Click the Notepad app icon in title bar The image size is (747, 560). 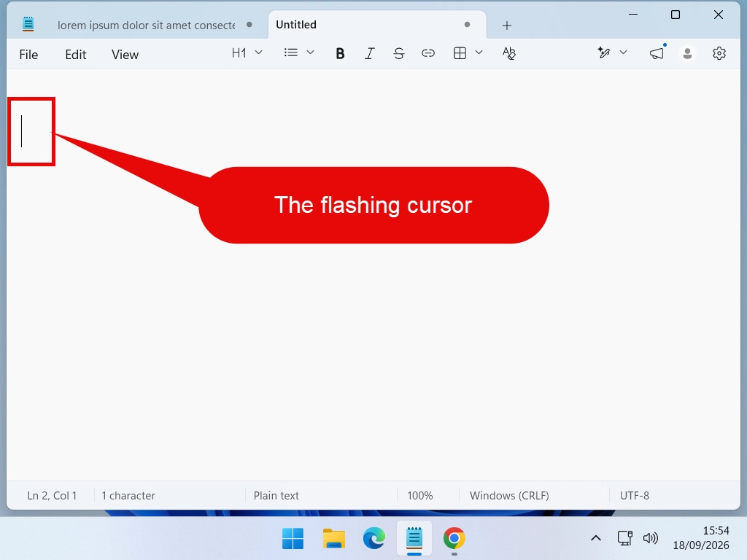28,24
